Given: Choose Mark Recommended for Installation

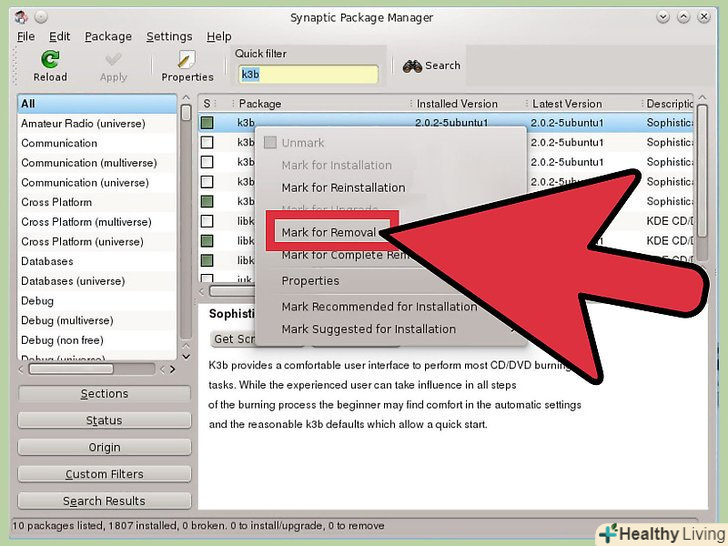Looking at the screenshot, I should coord(379,307).
